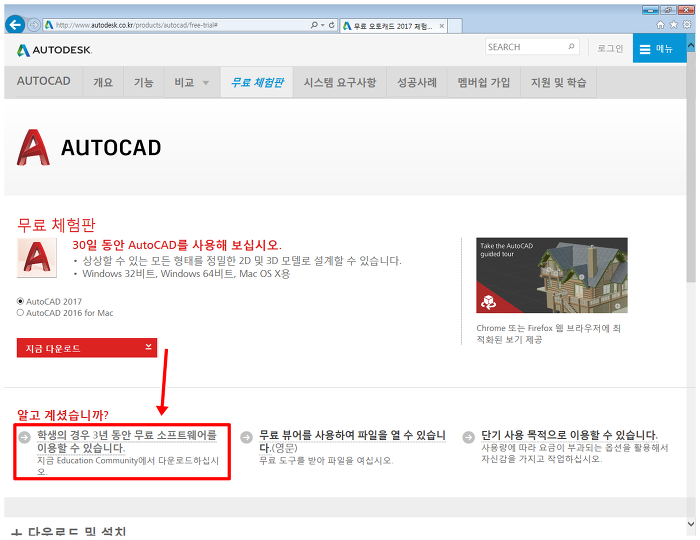Viewport: 700px width, 540px height.
Task: Click the large red AutoCAD logo
Action: 33,147
